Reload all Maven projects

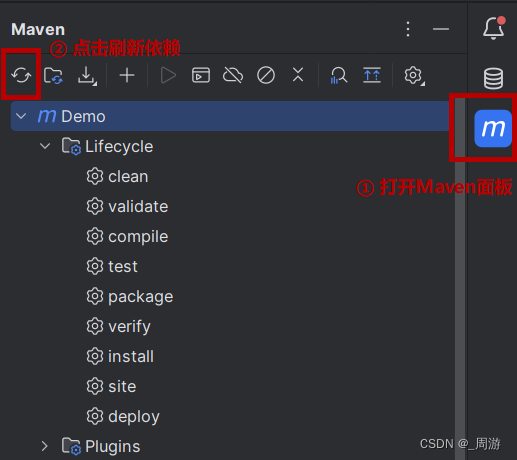21,75
